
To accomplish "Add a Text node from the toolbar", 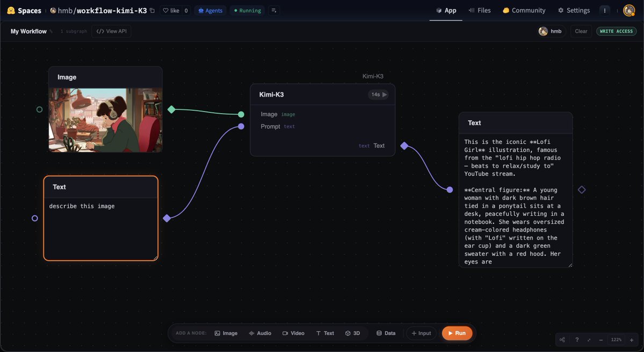I will click(325, 333).
